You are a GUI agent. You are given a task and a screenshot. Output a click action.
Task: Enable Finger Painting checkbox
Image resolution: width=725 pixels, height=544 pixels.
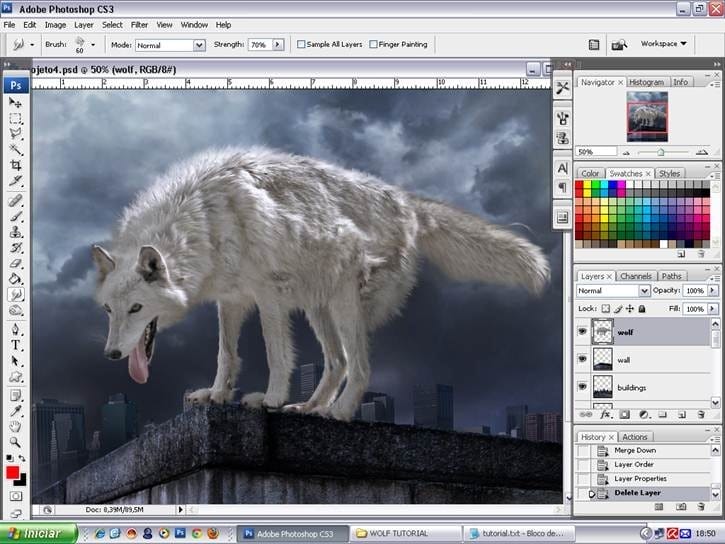point(373,44)
